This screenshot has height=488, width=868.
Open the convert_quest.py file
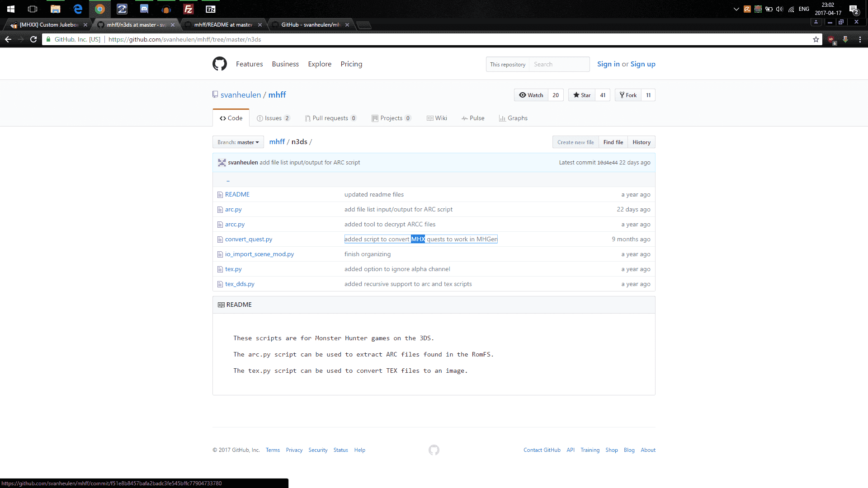coord(249,239)
